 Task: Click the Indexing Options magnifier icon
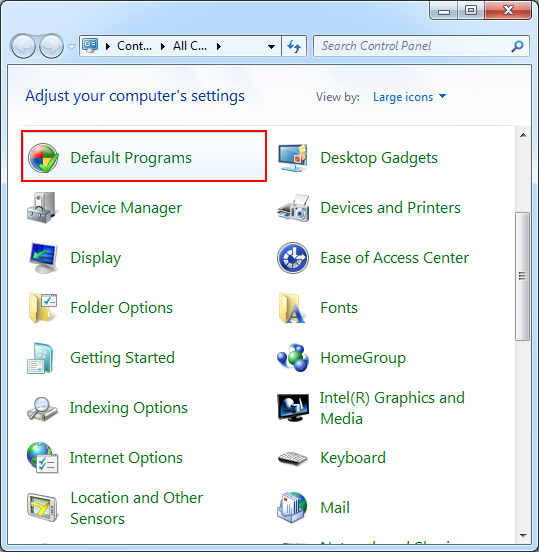click(x=42, y=408)
